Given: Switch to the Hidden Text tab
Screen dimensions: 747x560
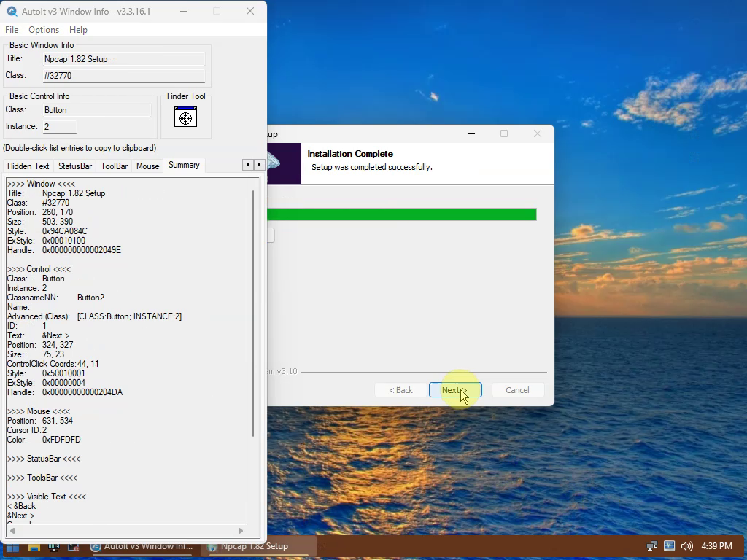Looking at the screenshot, I should coord(28,166).
